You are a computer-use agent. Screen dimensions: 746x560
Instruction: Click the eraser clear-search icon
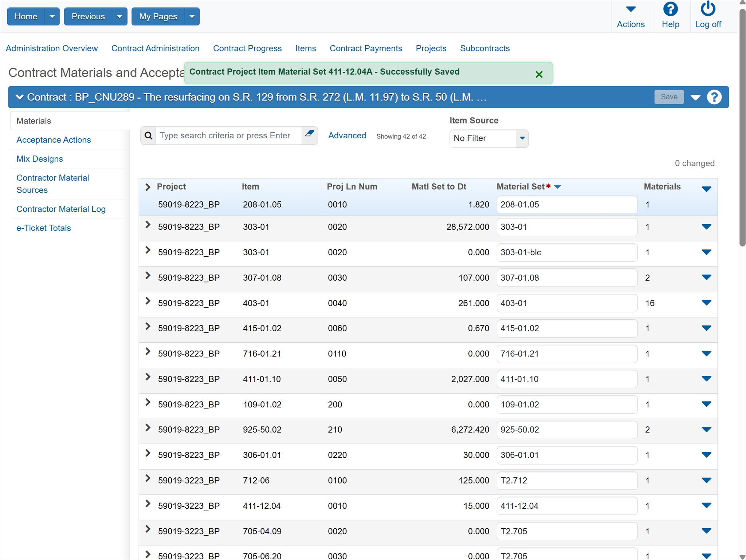coord(310,134)
